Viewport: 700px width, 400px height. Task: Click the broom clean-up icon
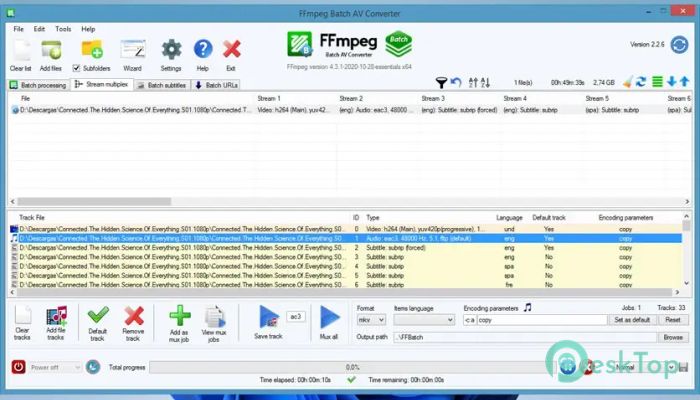point(628,82)
